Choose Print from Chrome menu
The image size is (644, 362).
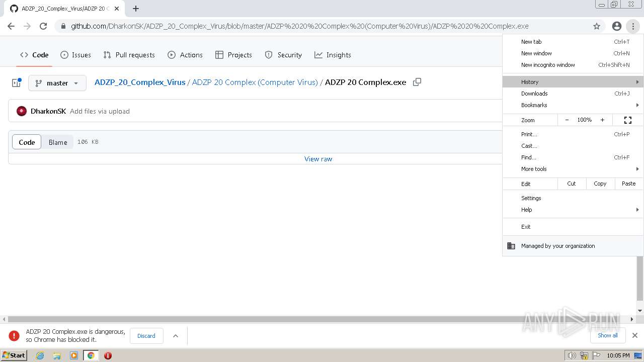point(573,134)
